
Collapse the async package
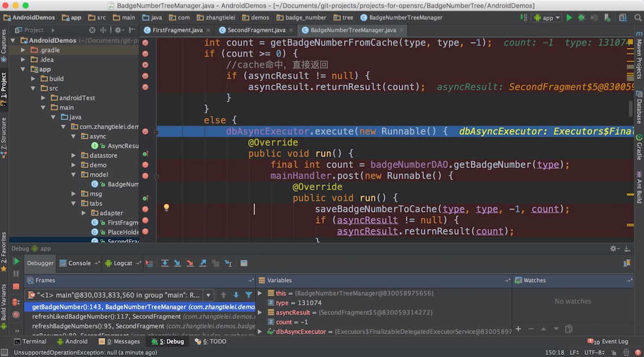click(x=73, y=136)
